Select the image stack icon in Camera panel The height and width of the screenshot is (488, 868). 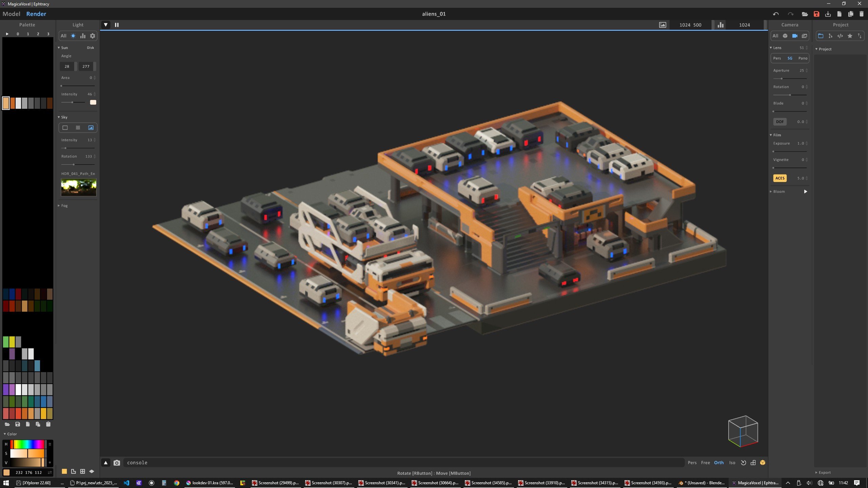[805, 36]
